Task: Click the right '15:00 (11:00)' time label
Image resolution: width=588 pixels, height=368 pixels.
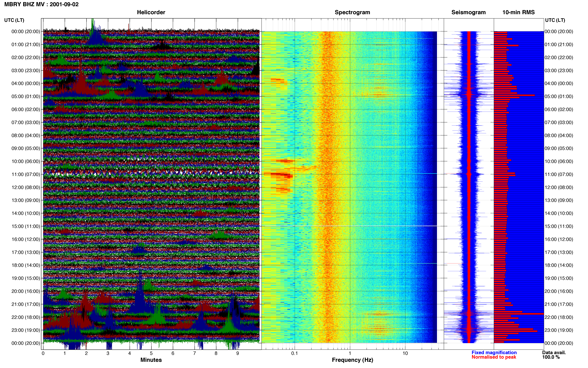Action: [559, 226]
